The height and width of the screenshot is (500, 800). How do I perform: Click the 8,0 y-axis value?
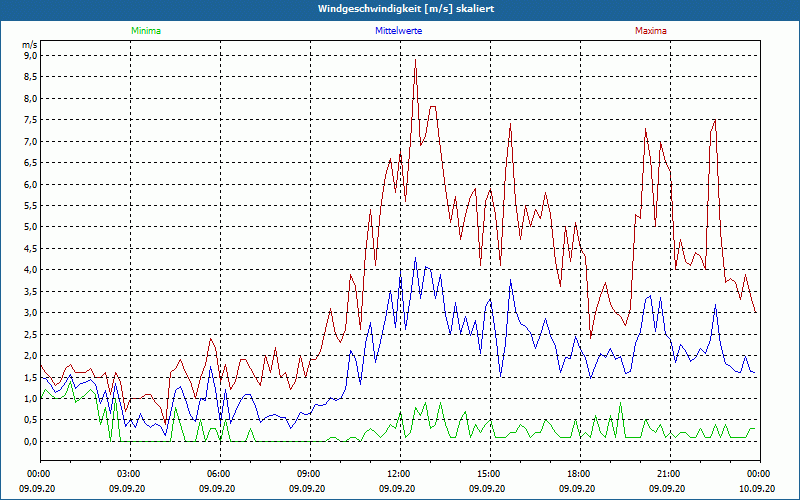pyautogui.click(x=31, y=98)
